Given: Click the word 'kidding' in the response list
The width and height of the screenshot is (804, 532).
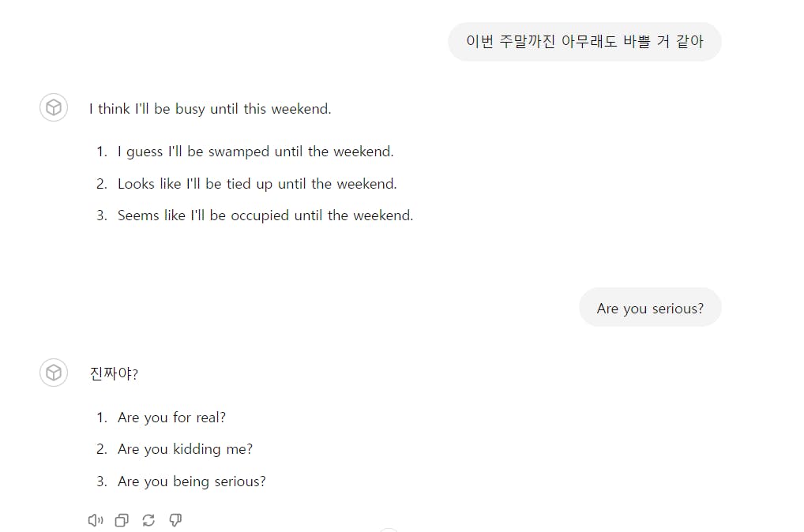Looking at the screenshot, I should pyautogui.click(x=197, y=449).
